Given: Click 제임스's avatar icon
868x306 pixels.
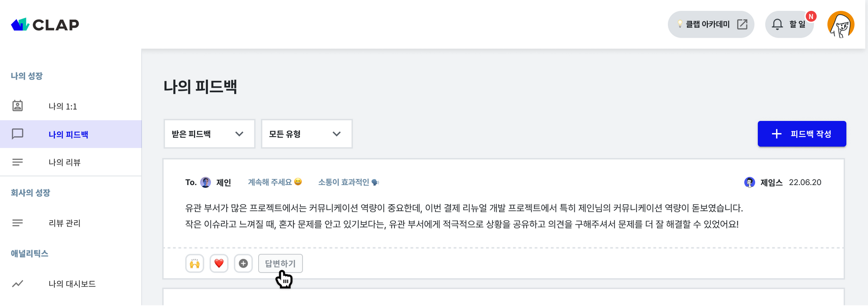Looking at the screenshot, I should click(x=749, y=182).
